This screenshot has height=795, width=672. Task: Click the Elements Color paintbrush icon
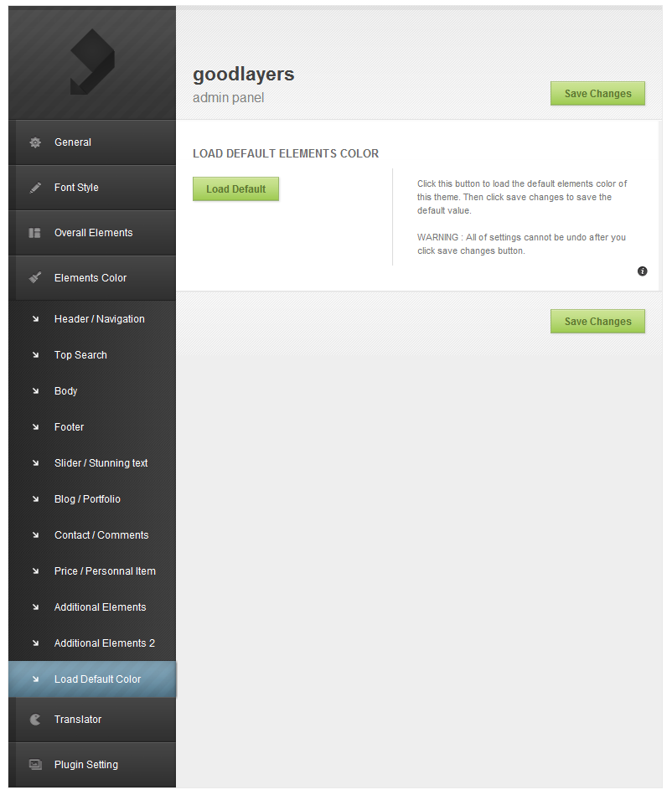pyautogui.click(x=35, y=277)
